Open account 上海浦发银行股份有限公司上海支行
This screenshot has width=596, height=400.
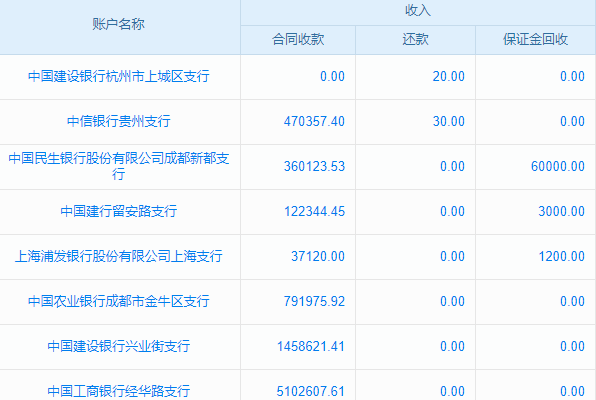click(119, 256)
